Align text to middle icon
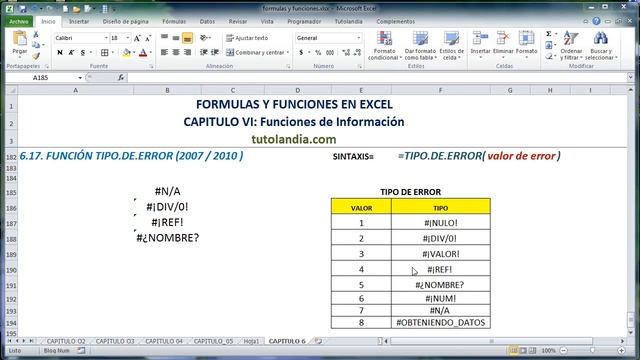640x360 pixels. [x=176, y=38]
